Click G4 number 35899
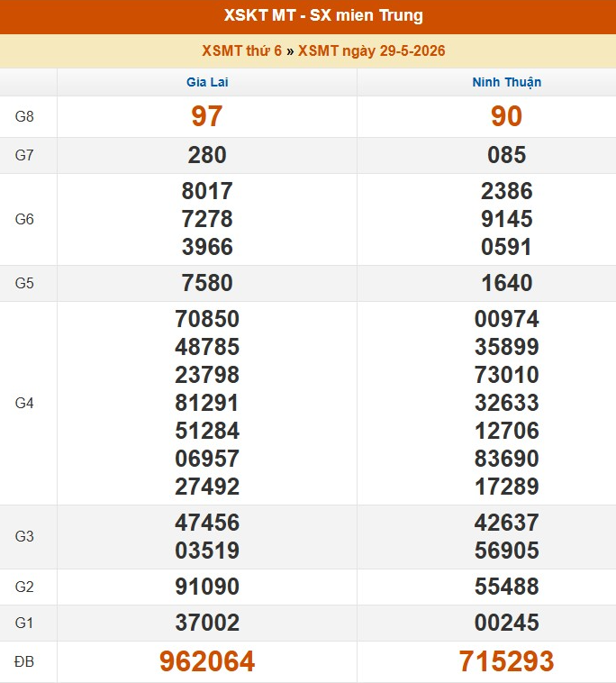The height and width of the screenshot is (683, 616). [507, 347]
